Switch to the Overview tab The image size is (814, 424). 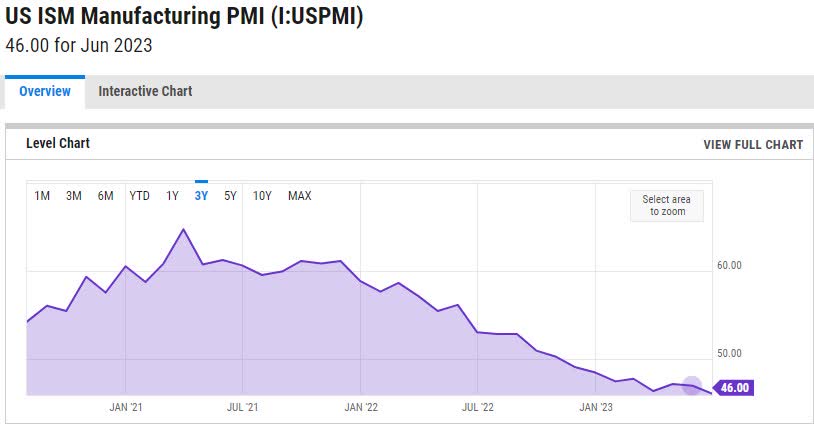click(45, 91)
